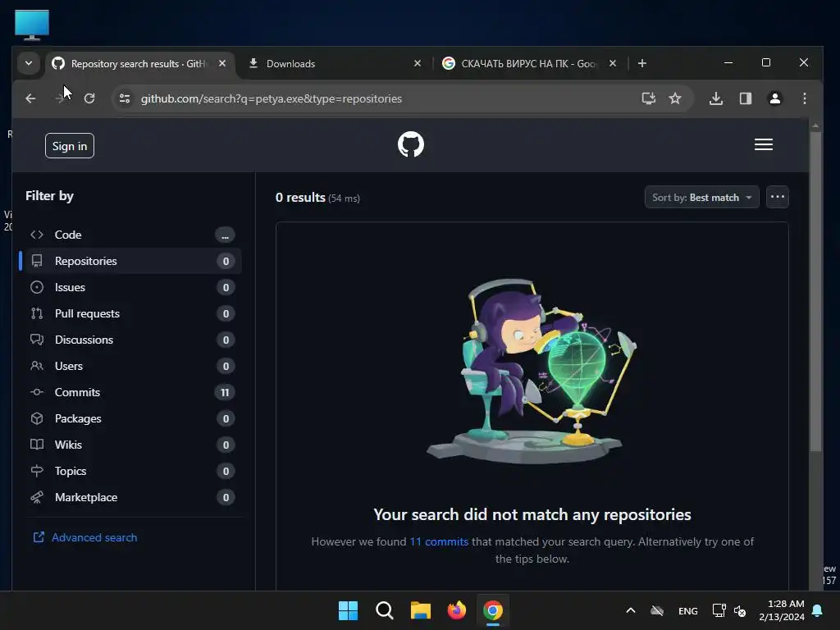Show hidden tray icons chevron
This screenshot has height=630, width=840.
click(631, 610)
